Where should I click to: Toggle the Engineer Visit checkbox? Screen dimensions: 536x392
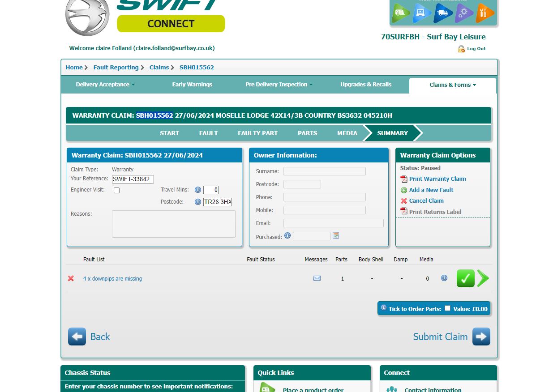click(116, 190)
